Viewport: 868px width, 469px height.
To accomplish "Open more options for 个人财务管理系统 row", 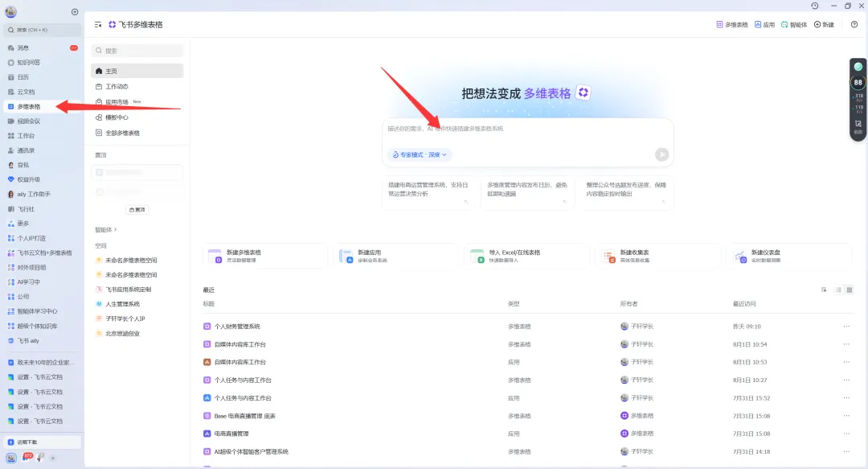I will [x=846, y=327].
